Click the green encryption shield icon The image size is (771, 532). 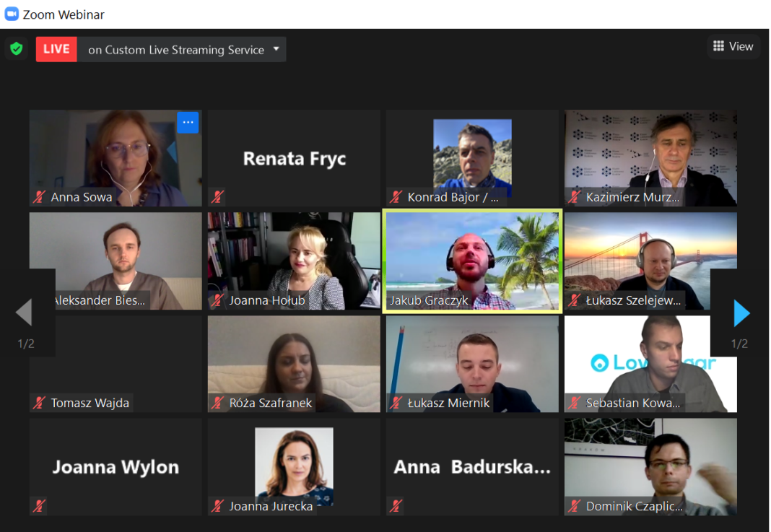16,48
